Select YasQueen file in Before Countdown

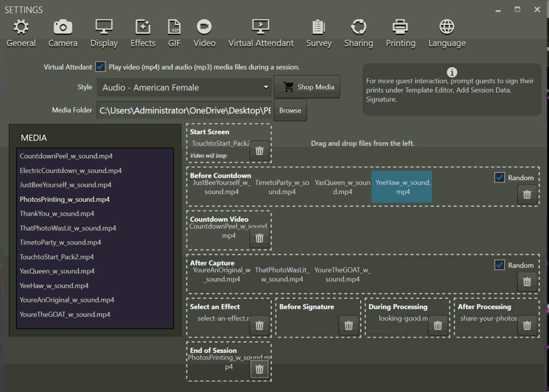tap(342, 187)
